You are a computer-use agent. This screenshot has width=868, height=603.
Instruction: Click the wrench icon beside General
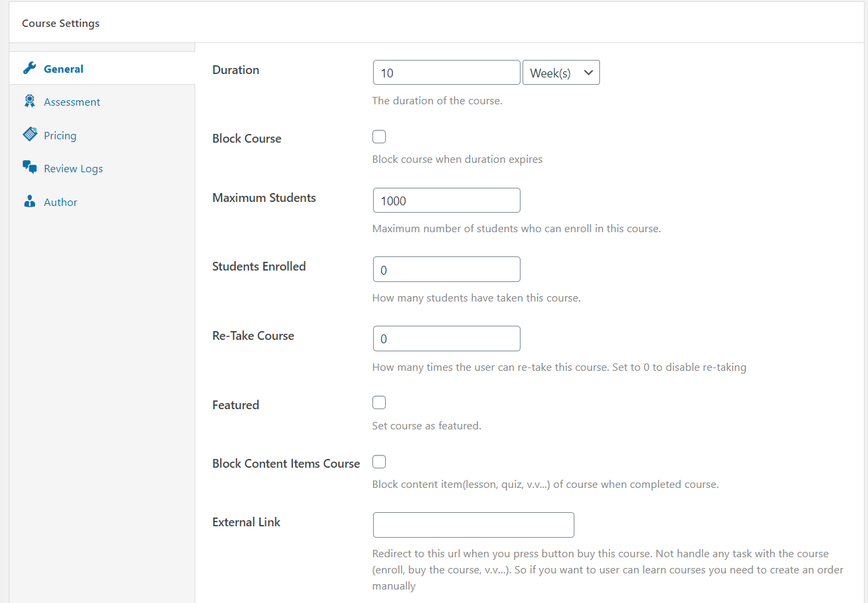[29, 69]
